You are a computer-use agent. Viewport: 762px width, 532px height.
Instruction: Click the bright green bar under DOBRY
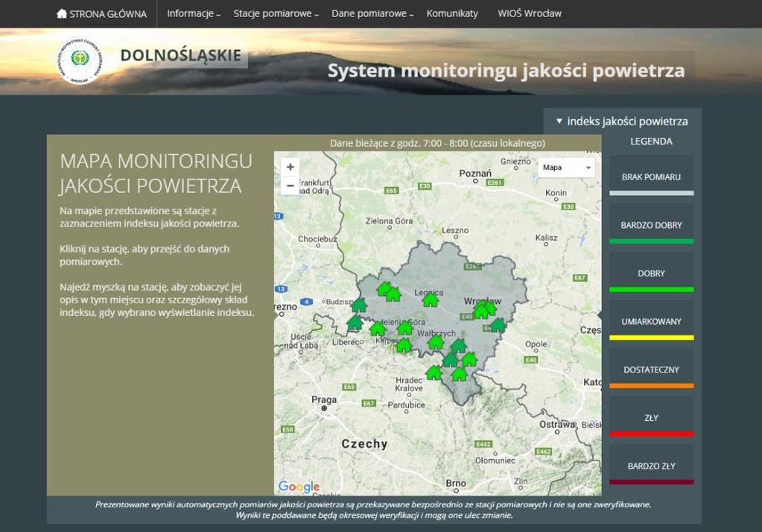tap(651, 290)
